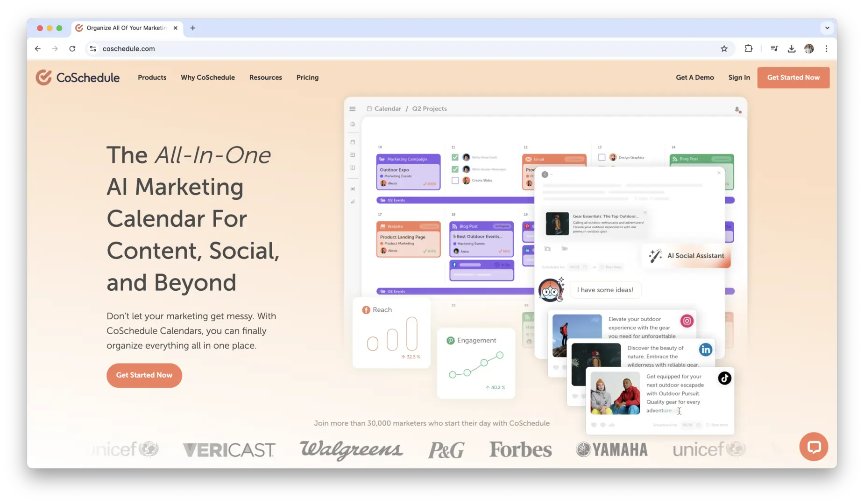Click the I have some ideas bubble
Screen dimensions: 864x504
pyautogui.click(x=605, y=290)
